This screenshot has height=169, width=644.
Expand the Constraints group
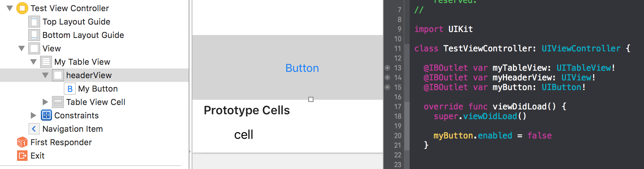[33, 115]
